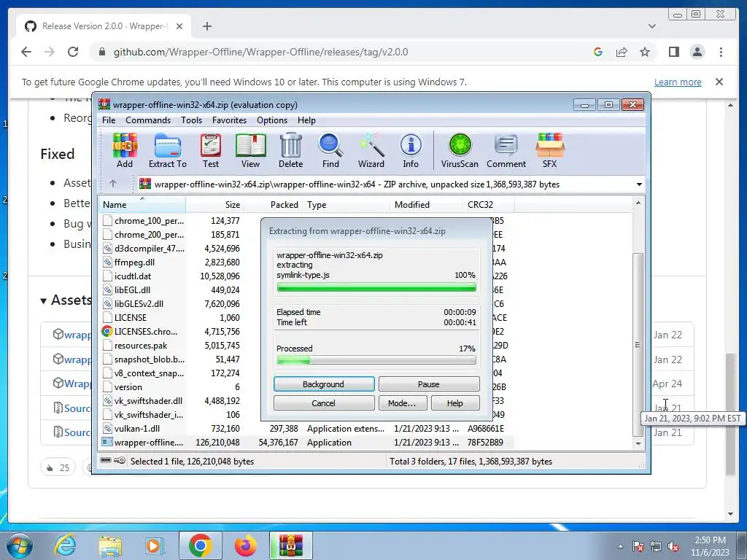Image resolution: width=747 pixels, height=560 pixels.
Task: Cancel the extraction
Action: (324, 402)
